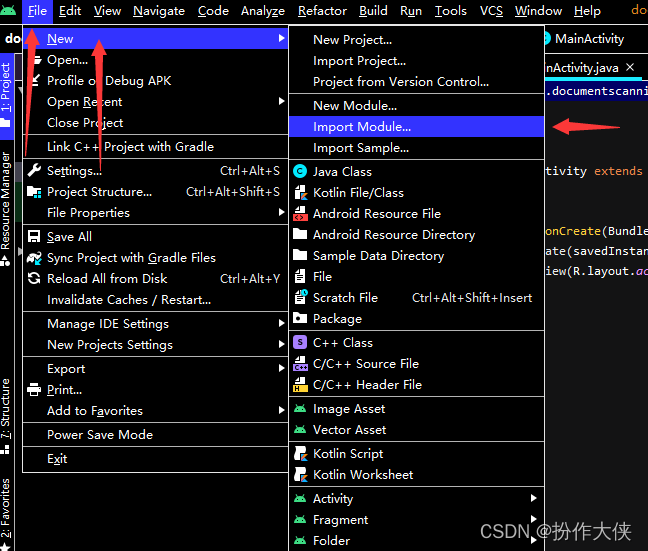Open the Build menu

point(373,11)
